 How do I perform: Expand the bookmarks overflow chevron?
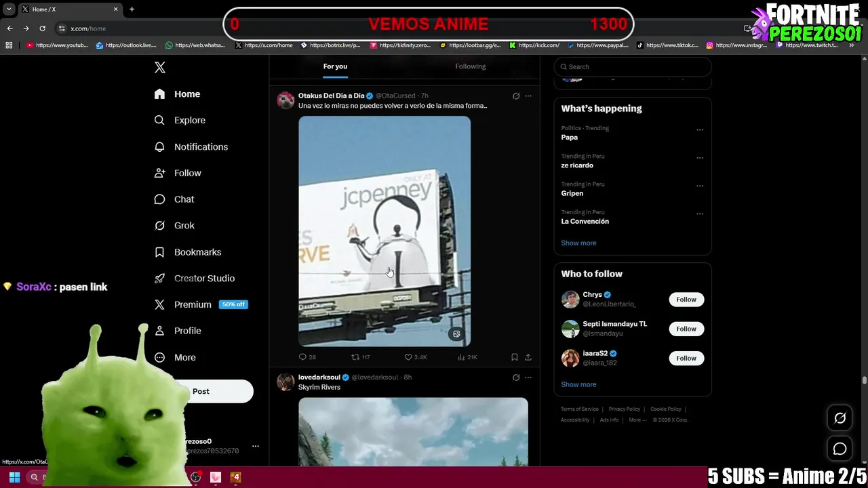click(852, 45)
